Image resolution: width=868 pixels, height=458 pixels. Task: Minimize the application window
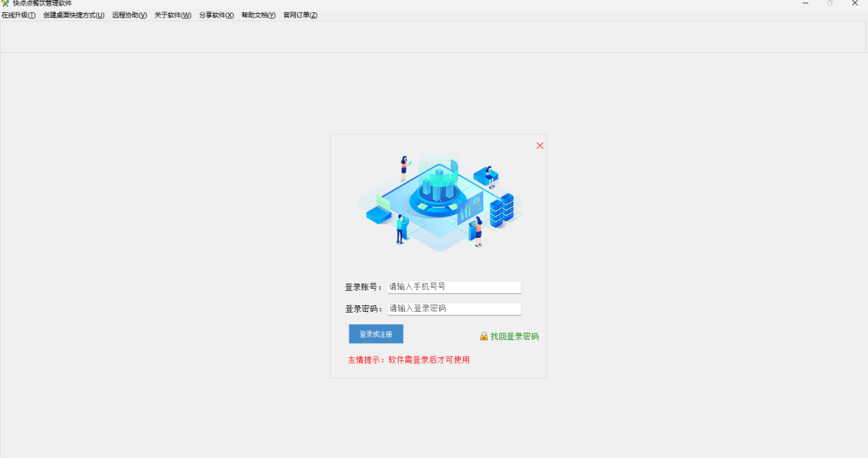pyautogui.click(x=806, y=4)
